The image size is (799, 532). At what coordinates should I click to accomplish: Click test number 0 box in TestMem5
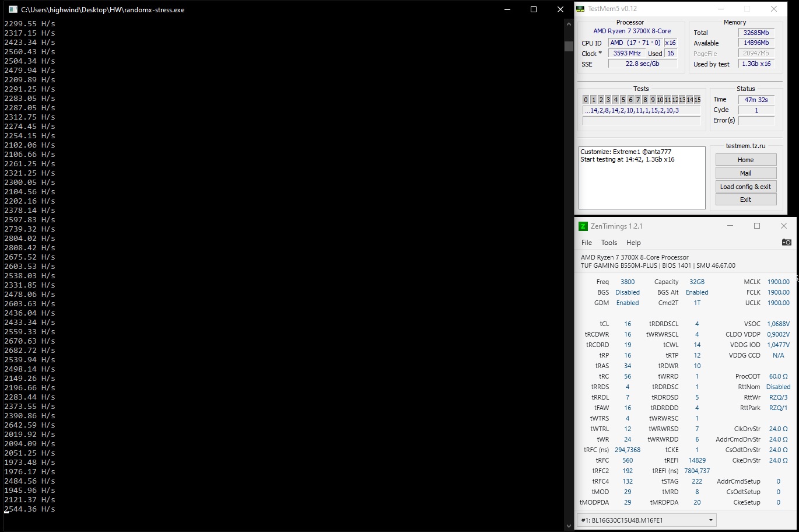[x=586, y=100]
